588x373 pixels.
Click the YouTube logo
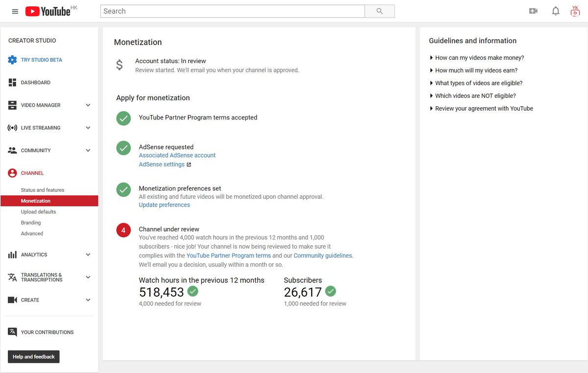tap(48, 11)
